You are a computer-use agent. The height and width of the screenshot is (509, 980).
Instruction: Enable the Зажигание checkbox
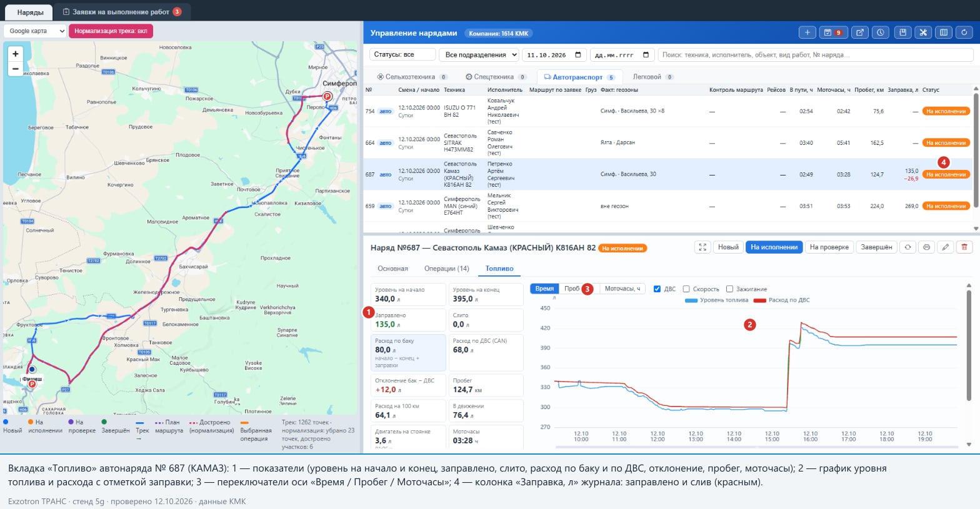coord(729,289)
